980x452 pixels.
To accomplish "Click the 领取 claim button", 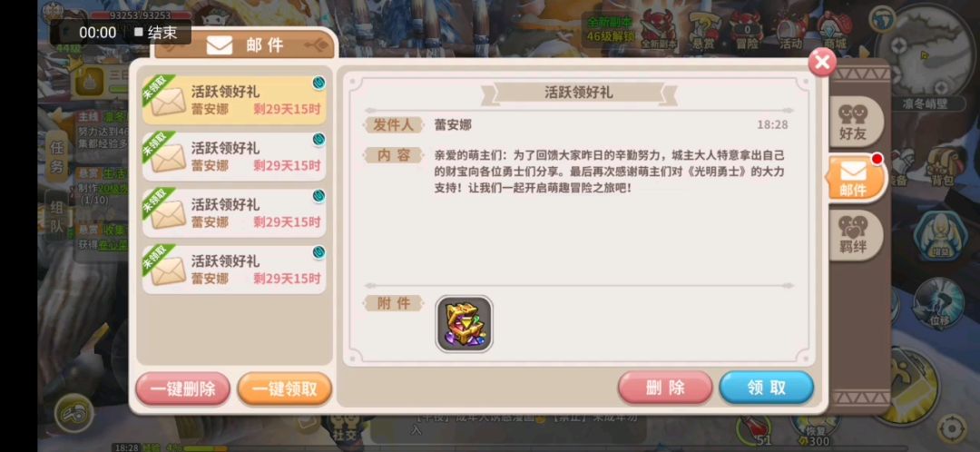I will pyautogui.click(x=766, y=388).
